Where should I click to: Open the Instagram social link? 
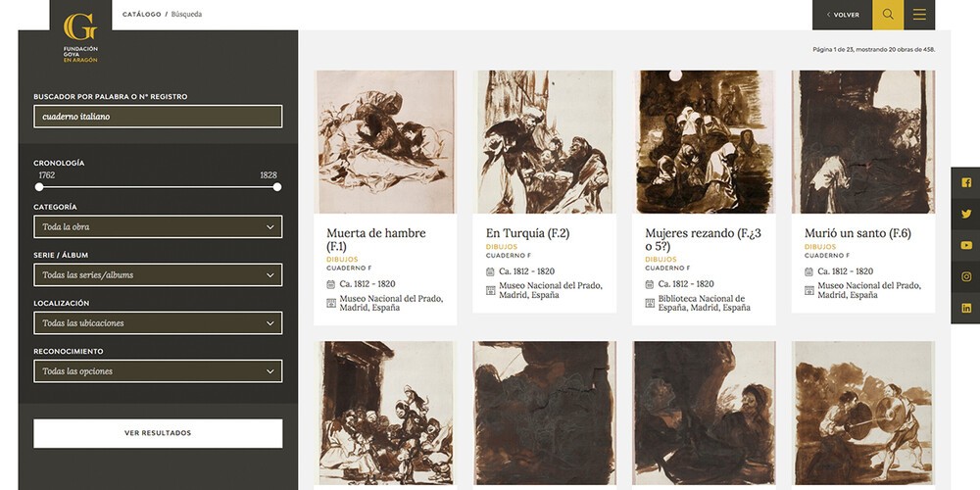point(966,276)
